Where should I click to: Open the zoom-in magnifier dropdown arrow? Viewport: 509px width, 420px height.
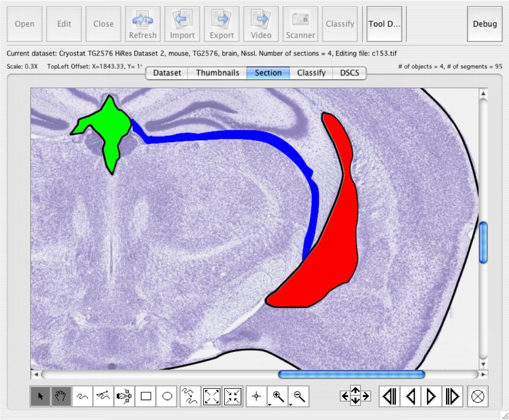(x=270, y=404)
